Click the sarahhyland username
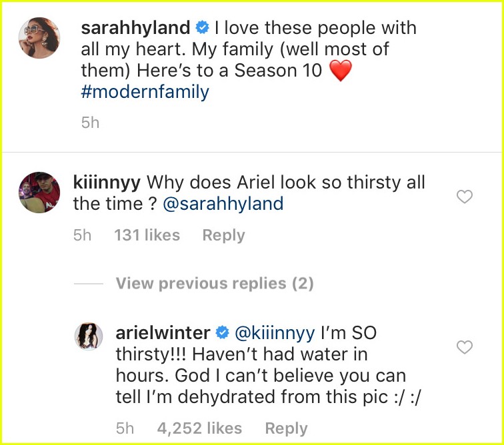Screen dimensions: 504x445 click(x=135, y=29)
